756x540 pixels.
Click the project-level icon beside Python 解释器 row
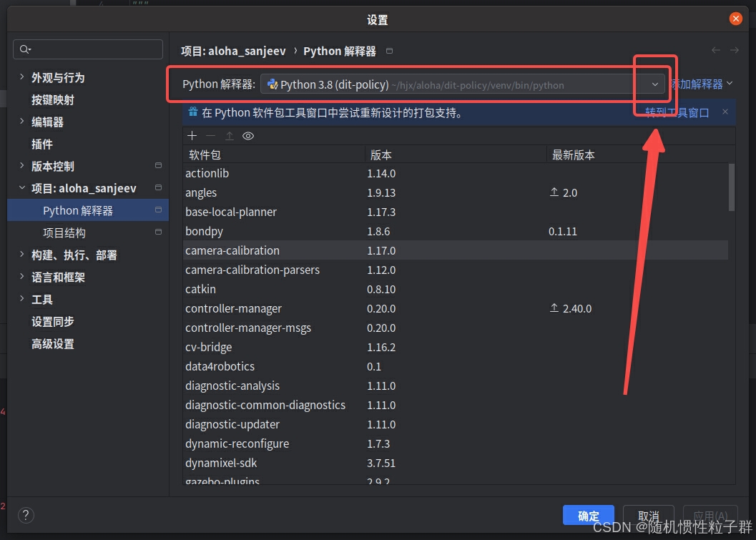[158, 210]
